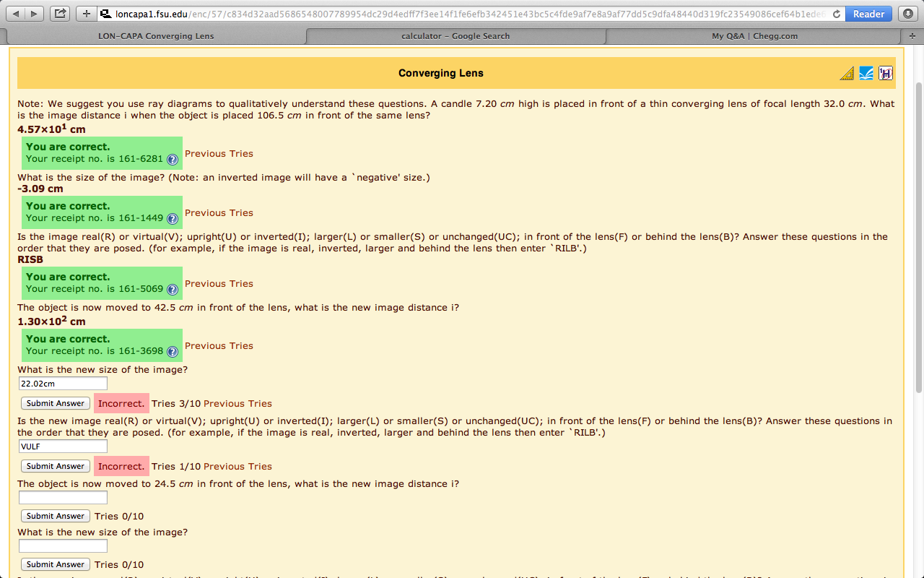Click the empty image distance input field
This screenshot has width=924, height=578.
click(x=63, y=497)
